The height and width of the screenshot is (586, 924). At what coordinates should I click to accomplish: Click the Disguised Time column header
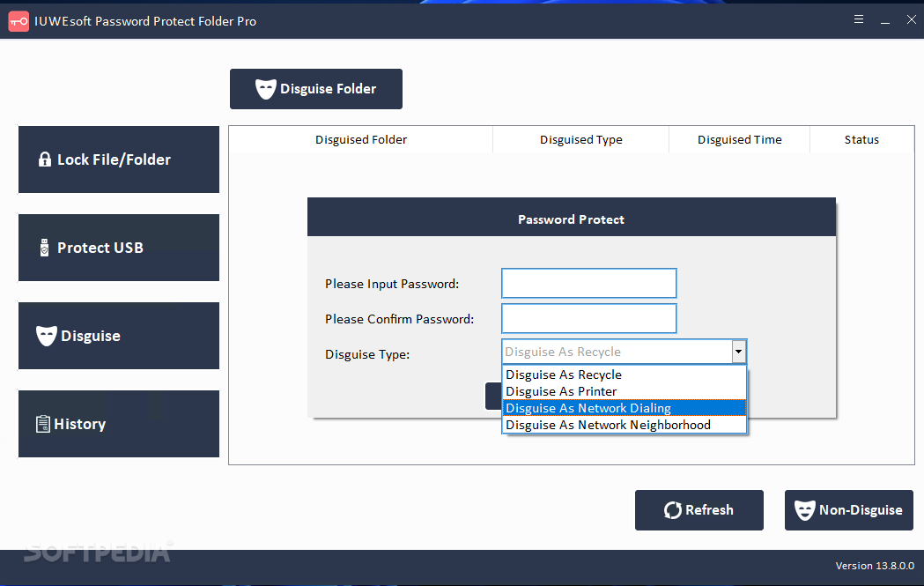[740, 140]
